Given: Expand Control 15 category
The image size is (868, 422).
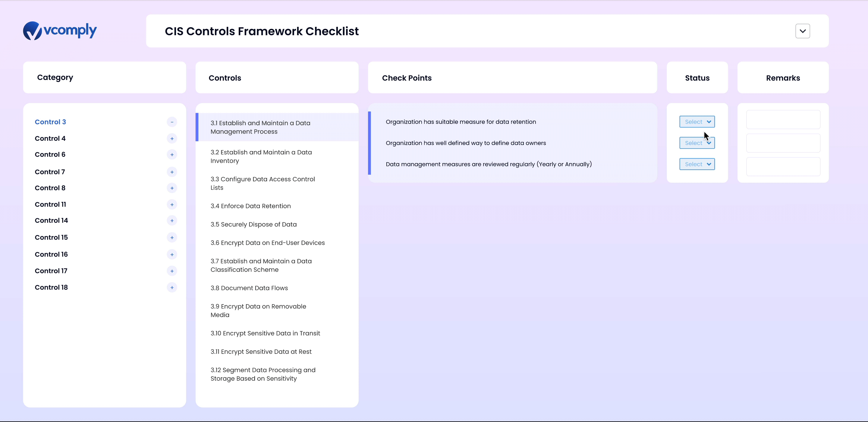Looking at the screenshot, I should pos(172,237).
